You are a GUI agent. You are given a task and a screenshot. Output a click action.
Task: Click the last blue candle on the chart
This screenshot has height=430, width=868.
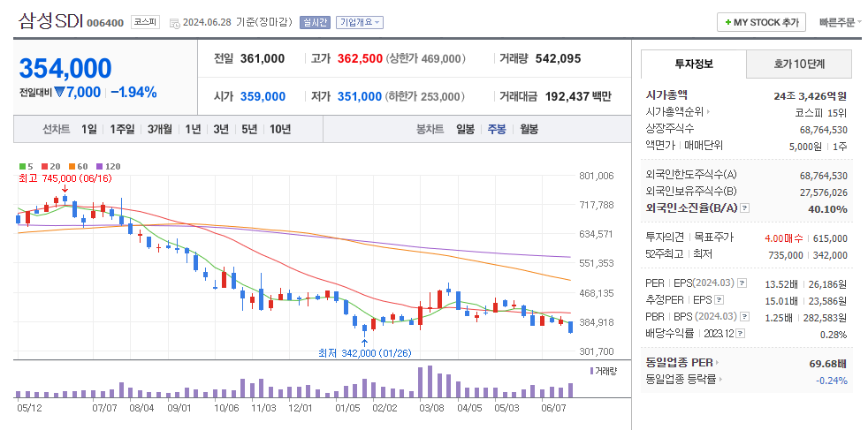pos(570,328)
